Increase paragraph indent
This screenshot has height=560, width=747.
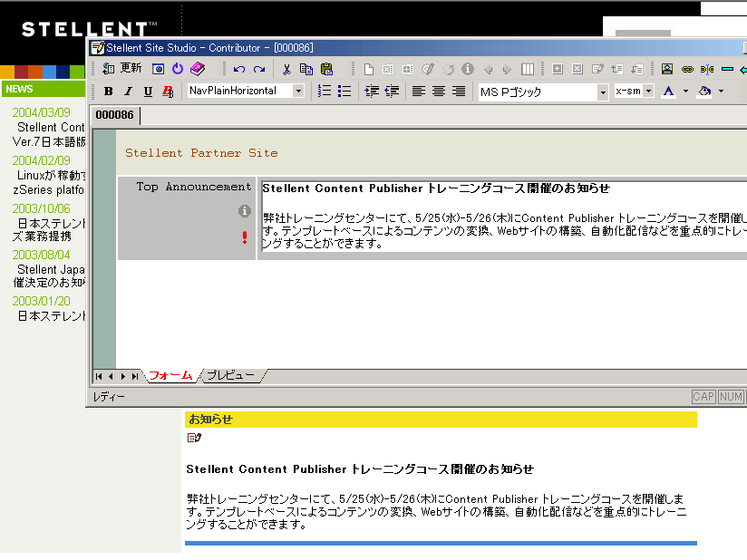click(372, 91)
